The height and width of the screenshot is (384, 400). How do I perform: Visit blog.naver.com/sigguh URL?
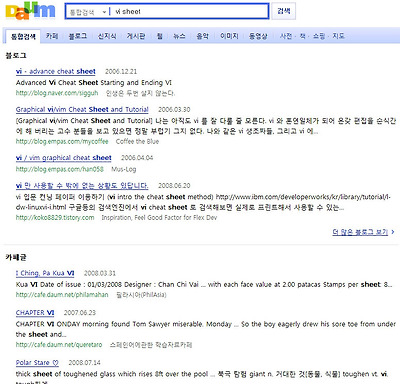(x=57, y=93)
